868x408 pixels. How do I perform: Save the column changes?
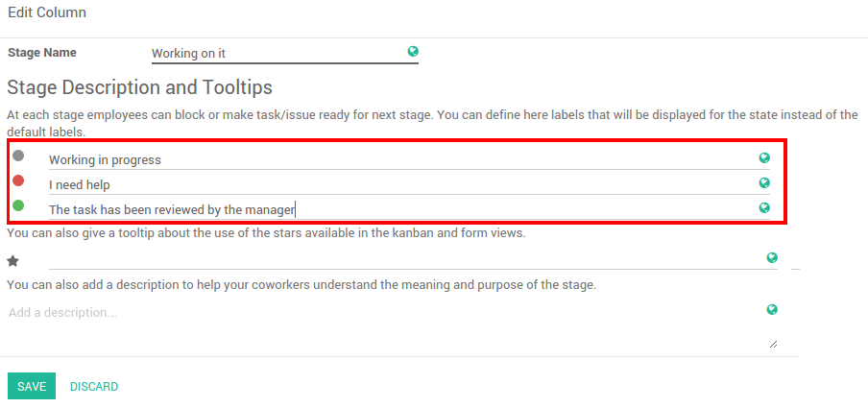pyautogui.click(x=32, y=386)
